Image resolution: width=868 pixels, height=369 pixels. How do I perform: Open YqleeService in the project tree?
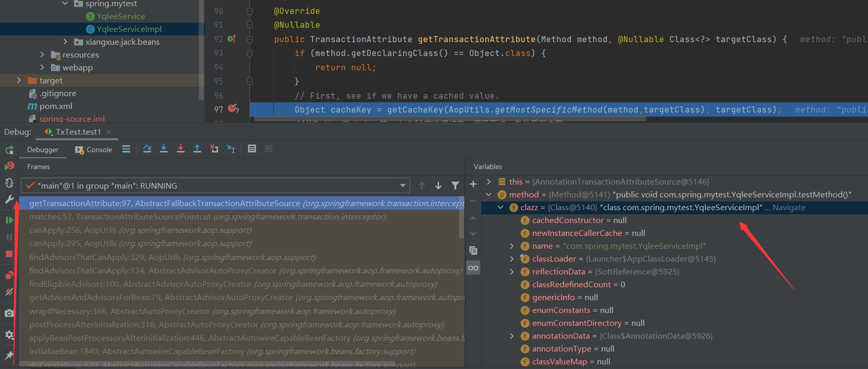tap(121, 16)
